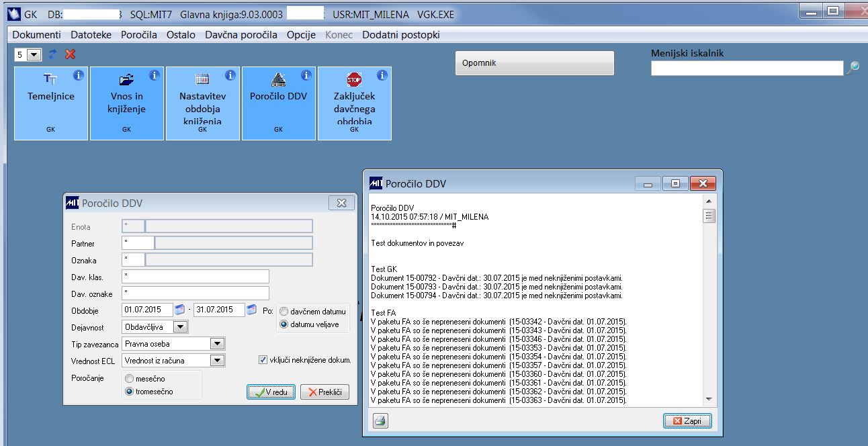The image size is (868, 446).
Task: Click the blue arrow icon beside tile count
Action: click(52, 54)
